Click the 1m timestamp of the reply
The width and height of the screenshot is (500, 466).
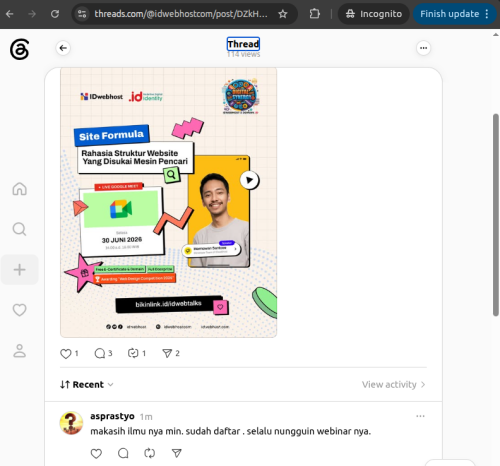pyautogui.click(x=146, y=417)
